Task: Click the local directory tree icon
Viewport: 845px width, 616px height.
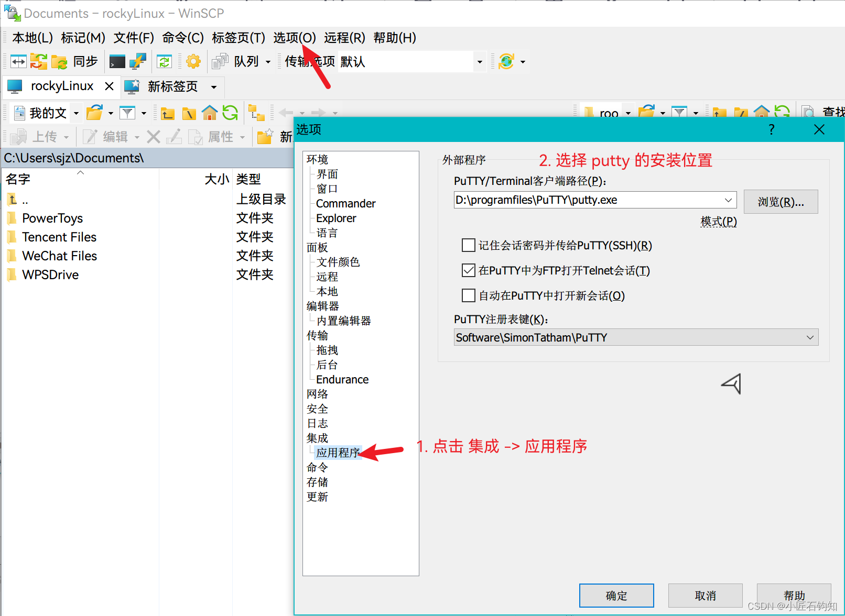Action: pyautogui.click(x=256, y=113)
